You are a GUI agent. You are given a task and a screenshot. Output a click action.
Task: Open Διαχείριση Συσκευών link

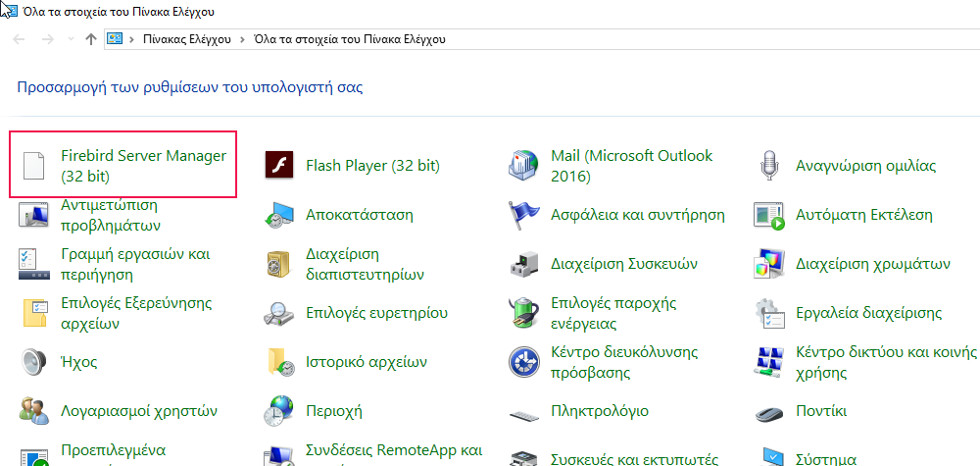click(623, 264)
